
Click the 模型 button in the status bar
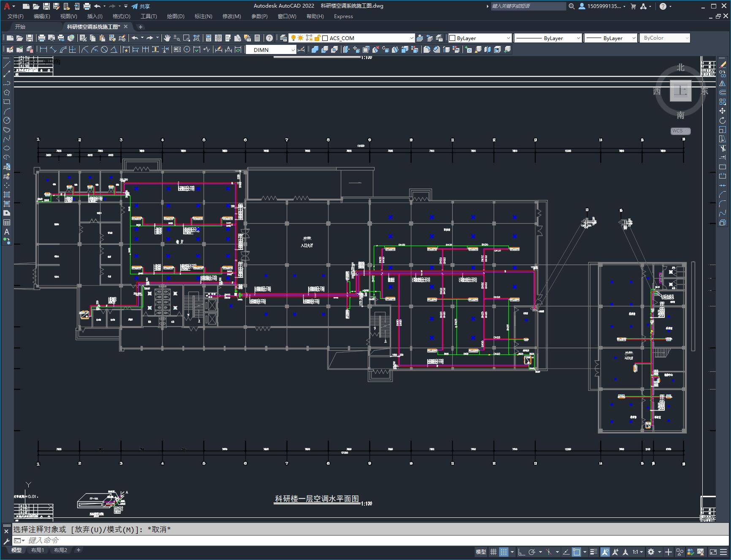tap(481, 552)
